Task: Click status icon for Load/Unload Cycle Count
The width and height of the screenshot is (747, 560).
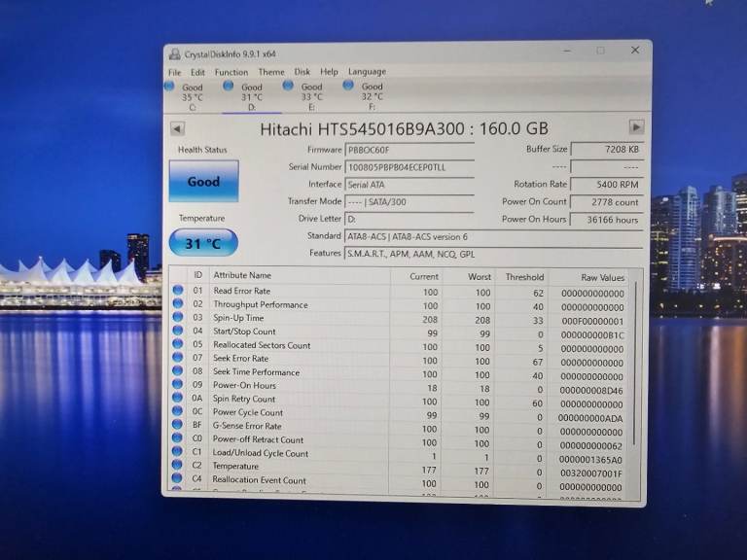Action: tap(177, 450)
